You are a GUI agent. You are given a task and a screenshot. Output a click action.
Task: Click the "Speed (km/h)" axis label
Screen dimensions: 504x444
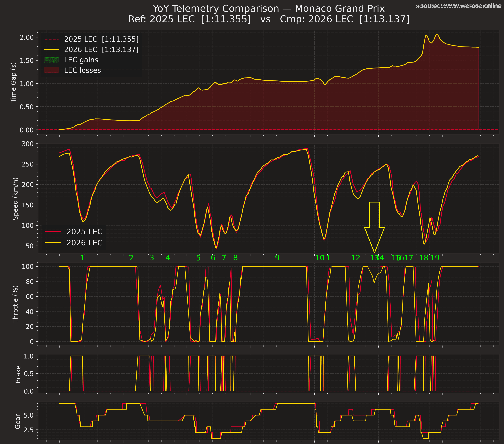pyautogui.click(x=16, y=199)
